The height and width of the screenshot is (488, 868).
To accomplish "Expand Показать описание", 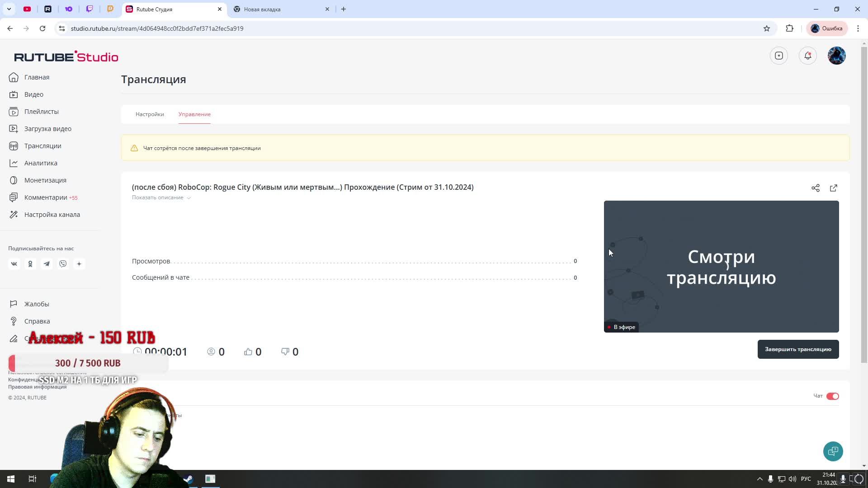I will [x=161, y=197].
